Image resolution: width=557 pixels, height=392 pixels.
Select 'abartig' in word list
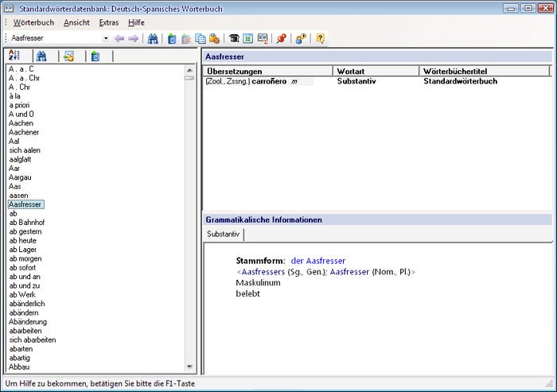point(20,358)
